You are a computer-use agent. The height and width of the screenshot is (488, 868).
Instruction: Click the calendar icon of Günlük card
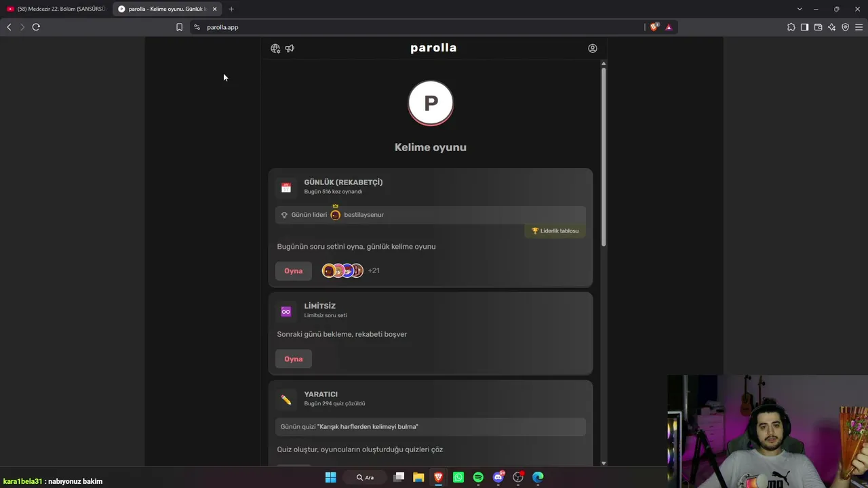[x=286, y=188]
